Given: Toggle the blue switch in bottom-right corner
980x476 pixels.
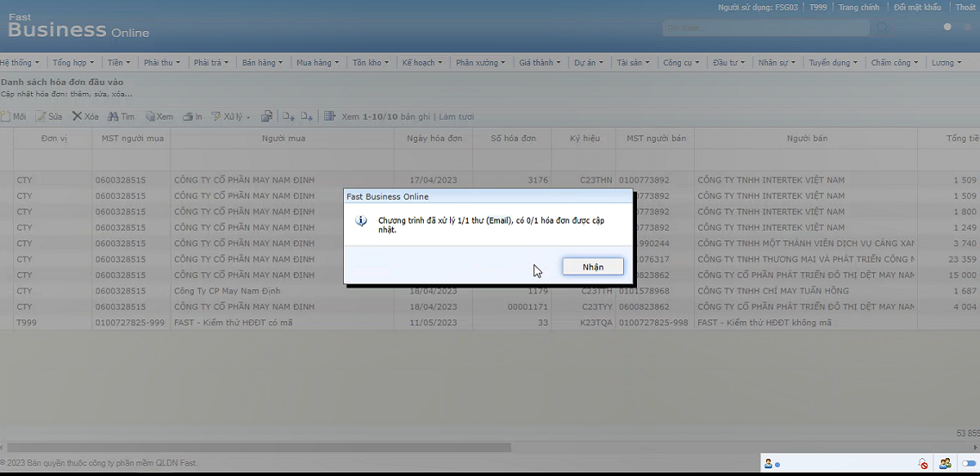Looking at the screenshot, I should [x=969, y=464].
